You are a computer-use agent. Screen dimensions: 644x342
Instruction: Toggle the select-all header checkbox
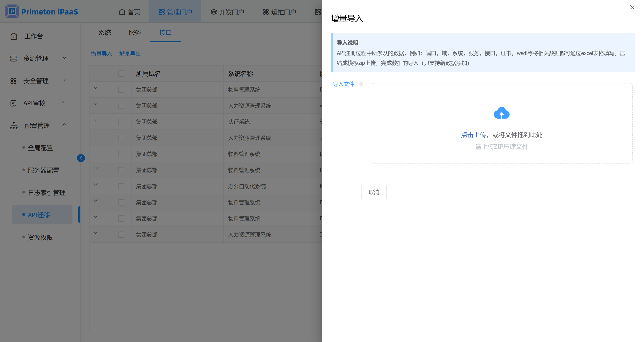pos(121,74)
